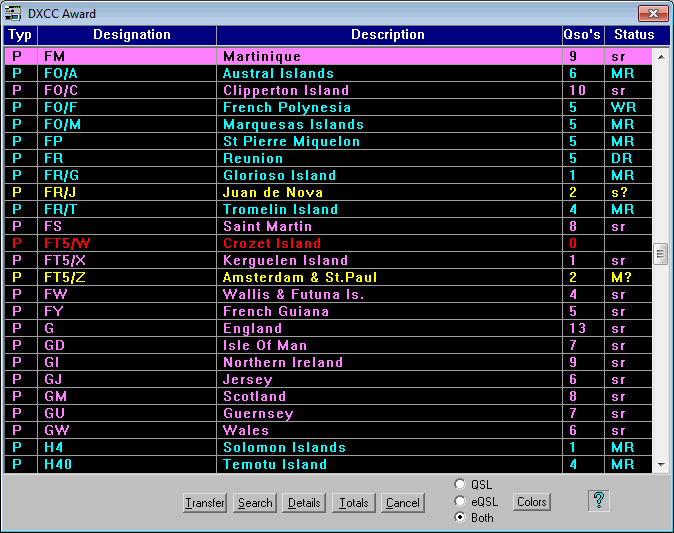
Task: Select the Both radio button
Action: 460,517
